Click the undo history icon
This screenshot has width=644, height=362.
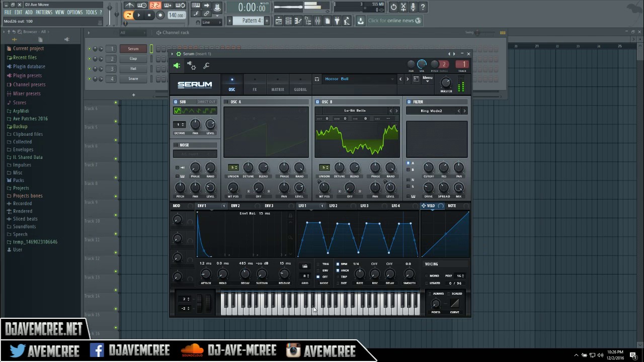(x=393, y=7)
